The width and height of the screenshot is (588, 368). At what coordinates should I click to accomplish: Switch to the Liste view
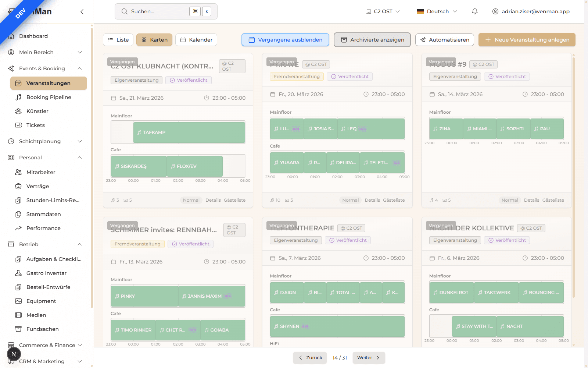pyautogui.click(x=118, y=40)
